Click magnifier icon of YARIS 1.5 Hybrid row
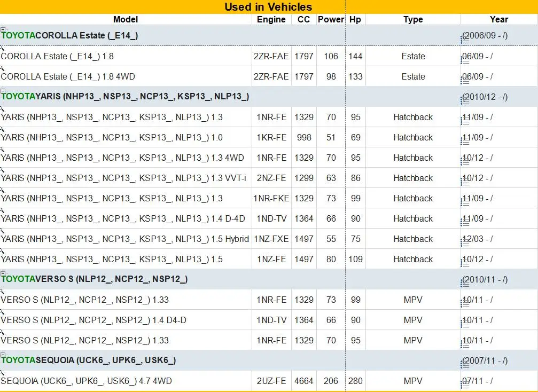 2,231
